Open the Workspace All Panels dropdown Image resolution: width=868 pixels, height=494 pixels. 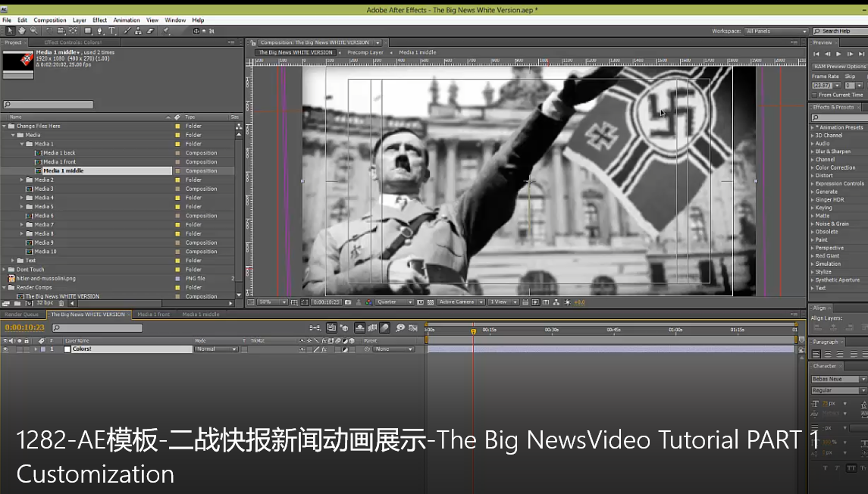[x=776, y=31]
